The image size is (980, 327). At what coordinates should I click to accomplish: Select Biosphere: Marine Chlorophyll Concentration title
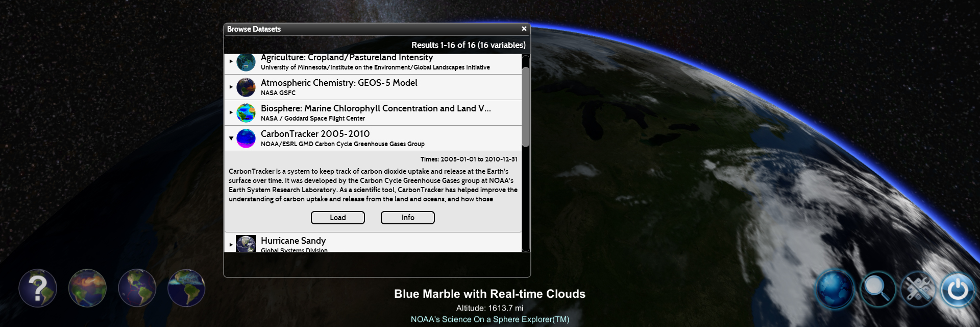pos(376,108)
